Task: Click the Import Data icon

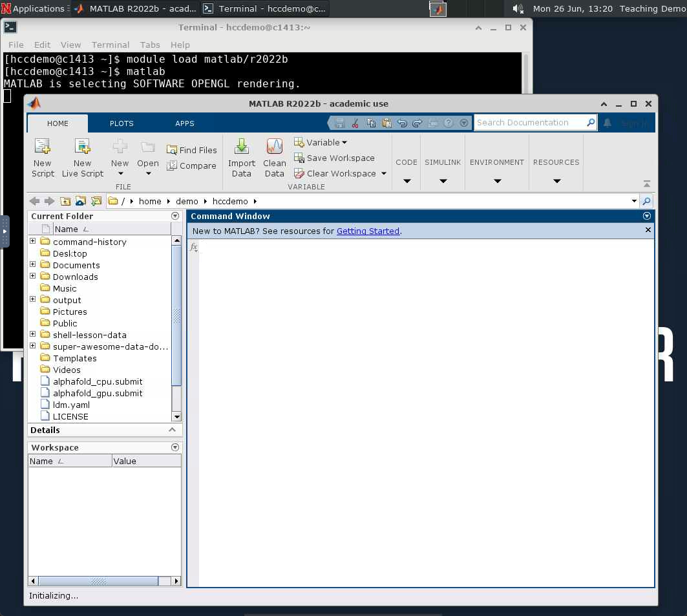Action: [241, 156]
